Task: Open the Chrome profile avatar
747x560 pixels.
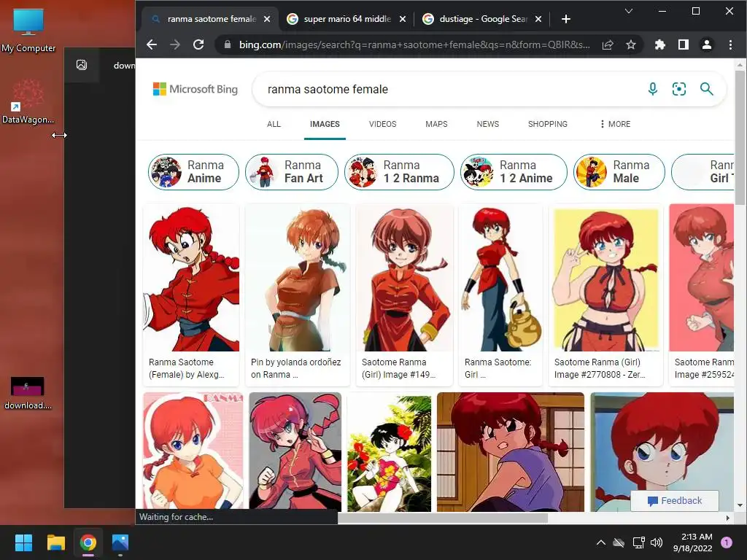Action: point(706,44)
